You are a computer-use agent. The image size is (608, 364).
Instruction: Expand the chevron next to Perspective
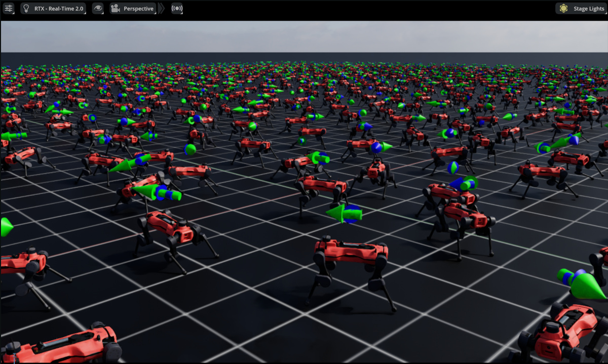(x=162, y=9)
